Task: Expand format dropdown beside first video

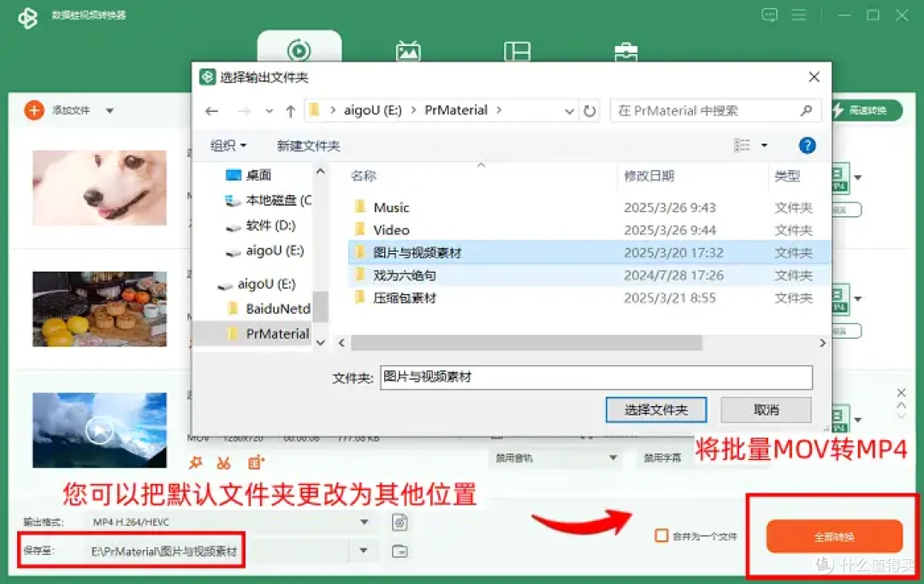Action: [858, 178]
